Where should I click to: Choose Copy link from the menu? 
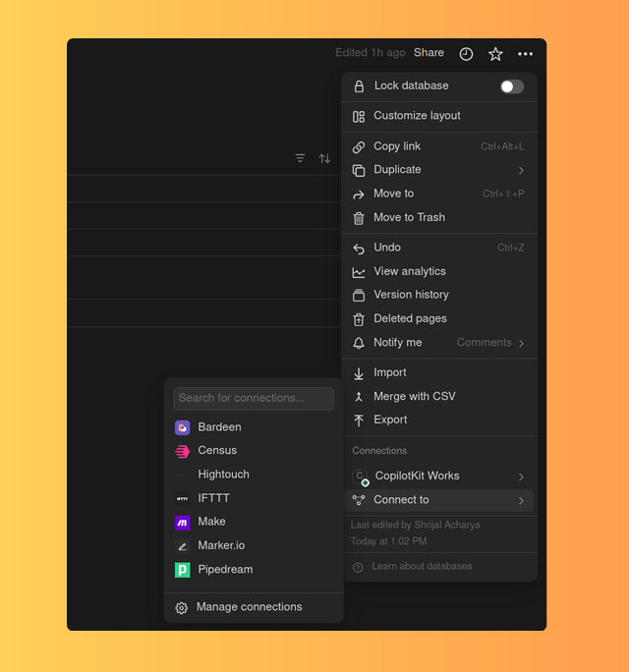tap(439, 146)
